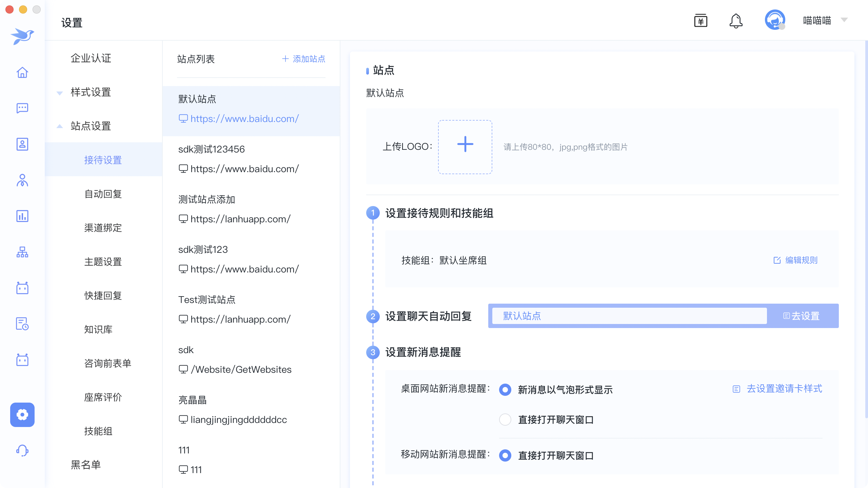Screen dimensions: 868x488
Task: Open the statistics chart sidebar icon
Action: coord(22,216)
